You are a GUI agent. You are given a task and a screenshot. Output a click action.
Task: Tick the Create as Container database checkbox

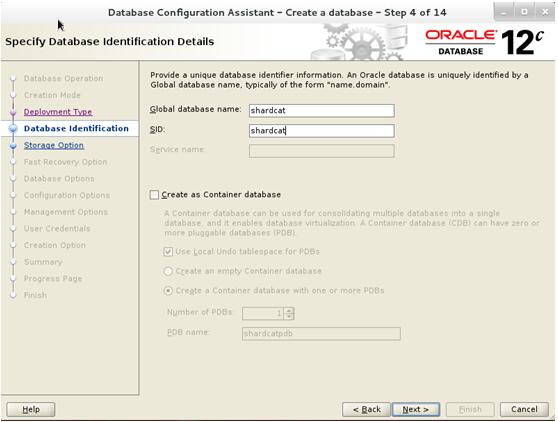click(x=154, y=195)
